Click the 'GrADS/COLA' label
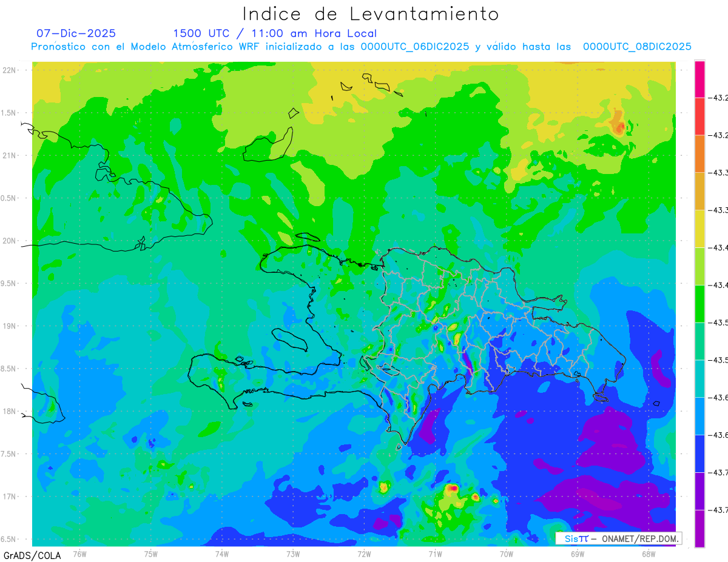The height and width of the screenshot is (562, 728). point(32,555)
